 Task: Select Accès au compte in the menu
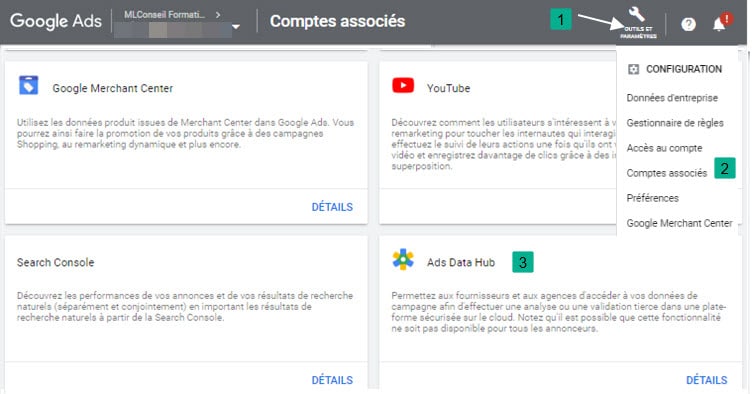click(x=664, y=148)
